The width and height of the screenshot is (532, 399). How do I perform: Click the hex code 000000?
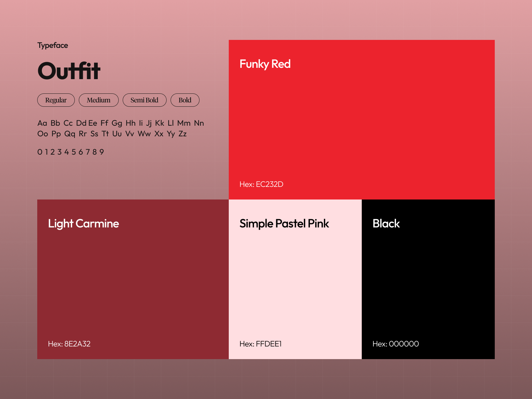396,344
